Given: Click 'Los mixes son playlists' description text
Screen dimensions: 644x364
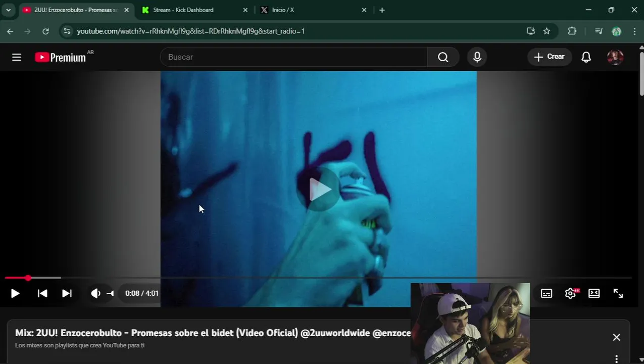Looking at the screenshot, I should (x=80, y=345).
